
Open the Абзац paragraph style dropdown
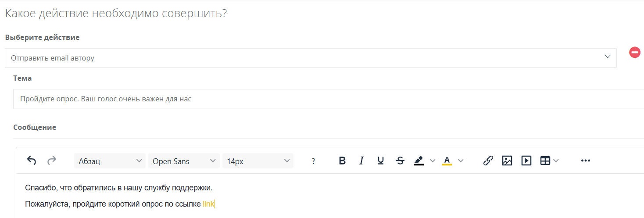tap(110, 161)
